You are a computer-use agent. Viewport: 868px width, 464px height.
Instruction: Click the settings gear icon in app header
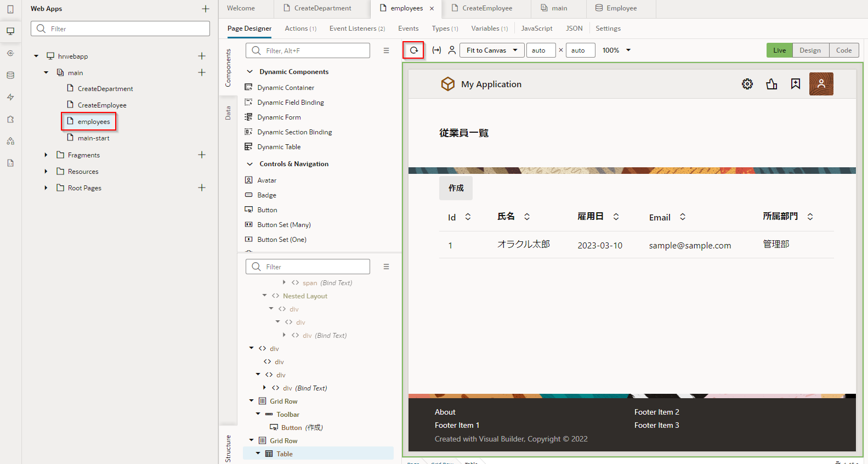point(747,84)
